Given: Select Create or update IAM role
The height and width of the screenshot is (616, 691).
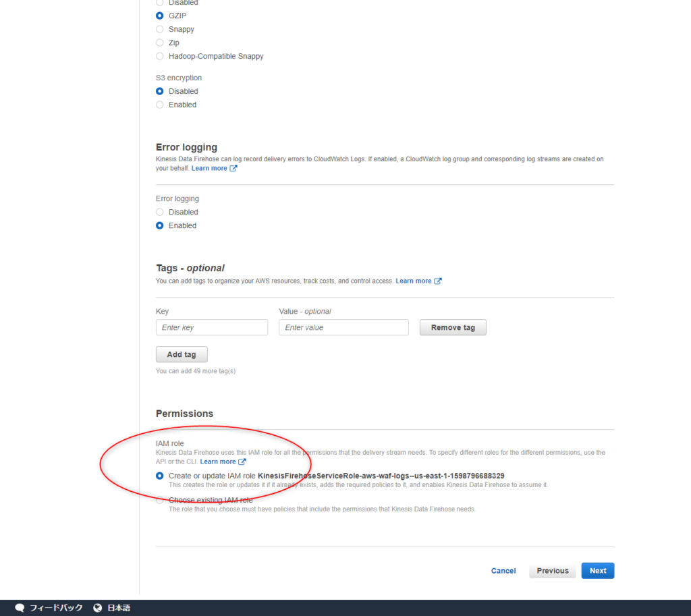Looking at the screenshot, I should tap(160, 476).
